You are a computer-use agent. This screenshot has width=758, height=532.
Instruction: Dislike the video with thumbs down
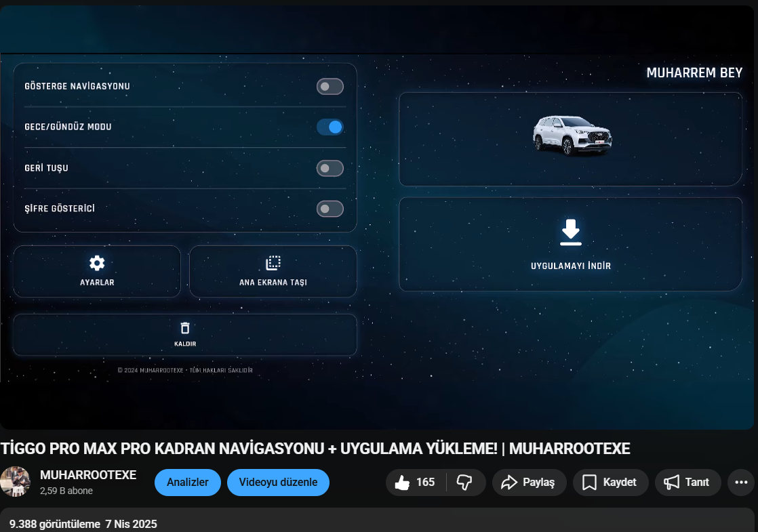click(x=465, y=483)
